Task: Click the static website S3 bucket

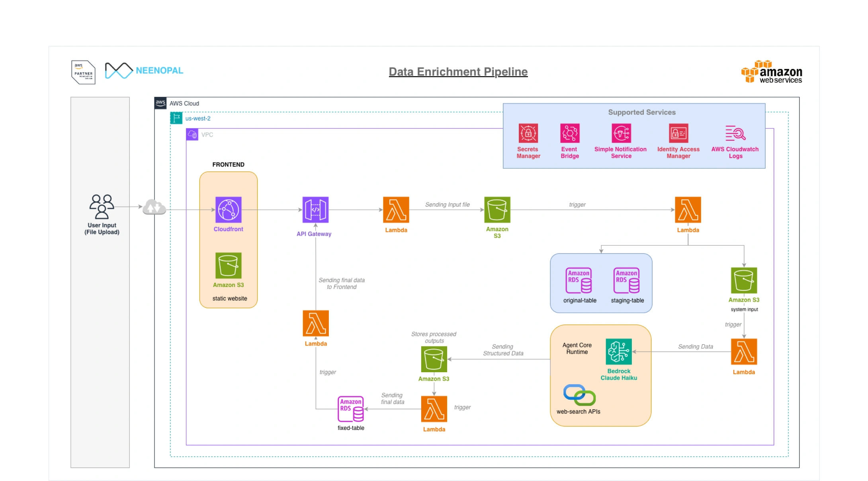Action: coord(228,265)
